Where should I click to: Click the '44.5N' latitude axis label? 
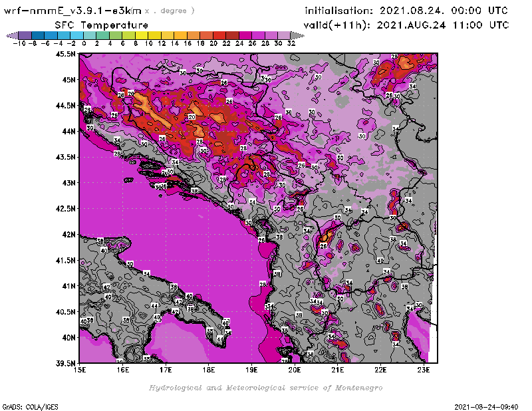point(65,106)
